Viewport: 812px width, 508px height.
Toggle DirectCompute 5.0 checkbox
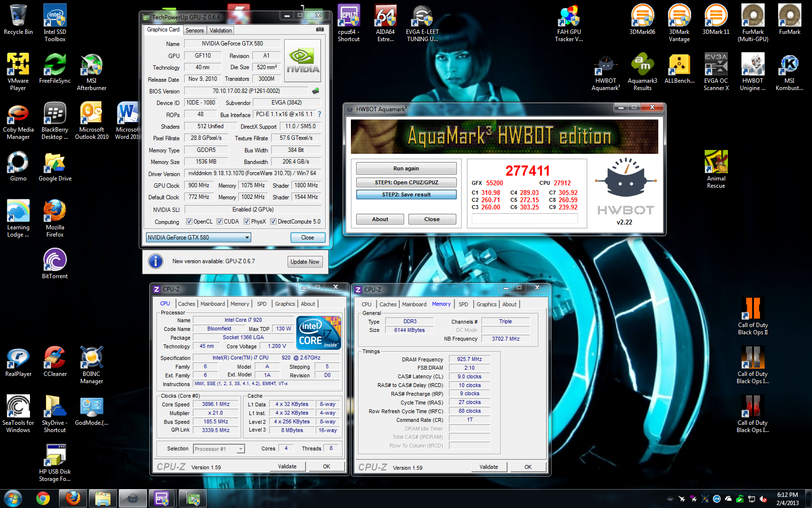pyautogui.click(x=273, y=222)
